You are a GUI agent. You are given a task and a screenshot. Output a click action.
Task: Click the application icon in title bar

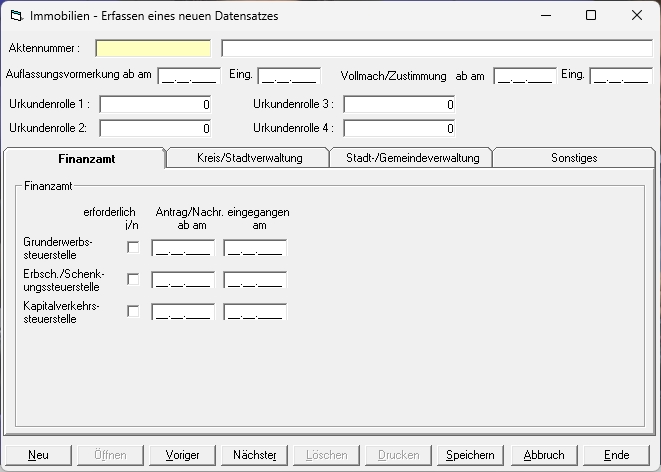click(x=15, y=16)
